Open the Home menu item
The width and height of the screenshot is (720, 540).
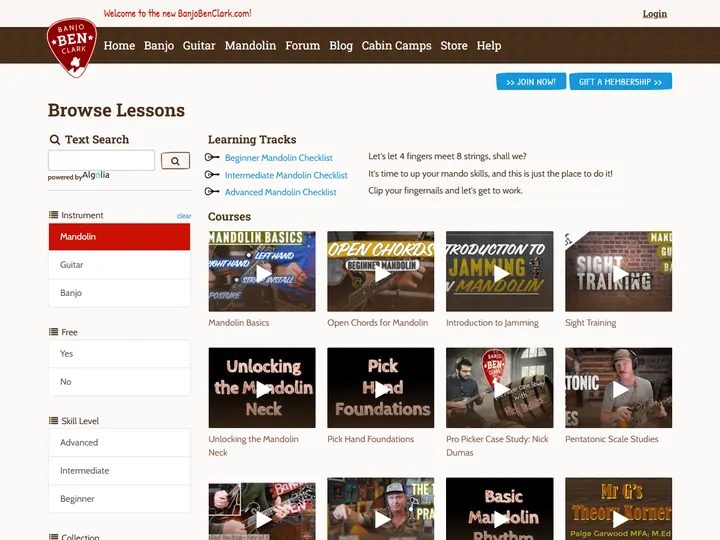[119, 45]
